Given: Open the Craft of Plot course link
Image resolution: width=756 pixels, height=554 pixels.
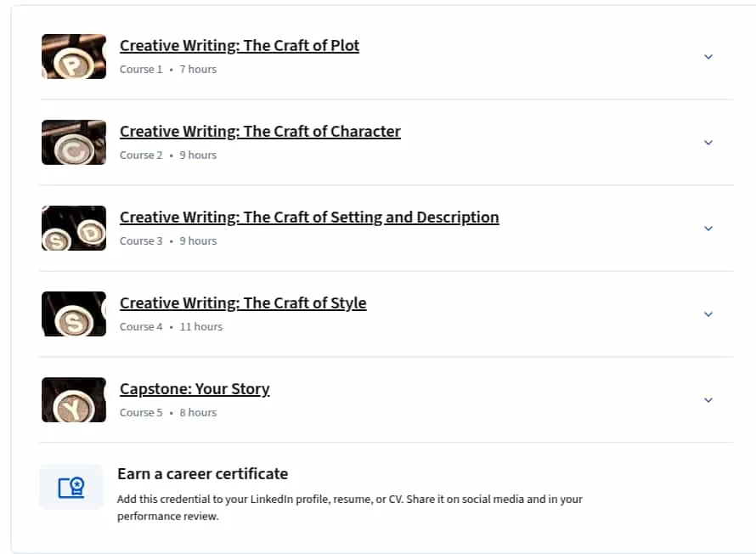Looking at the screenshot, I should click(x=240, y=46).
